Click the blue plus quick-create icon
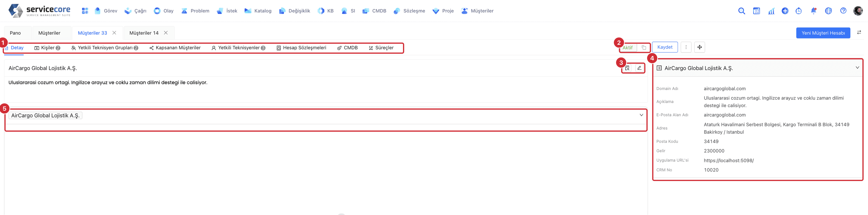 (785, 11)
